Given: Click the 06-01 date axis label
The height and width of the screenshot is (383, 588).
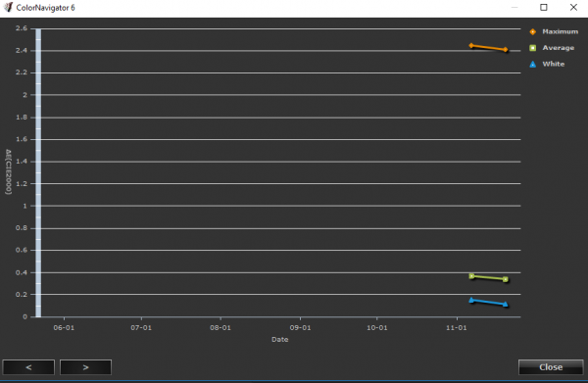Looking at the screenshot, I should [64, 328].
